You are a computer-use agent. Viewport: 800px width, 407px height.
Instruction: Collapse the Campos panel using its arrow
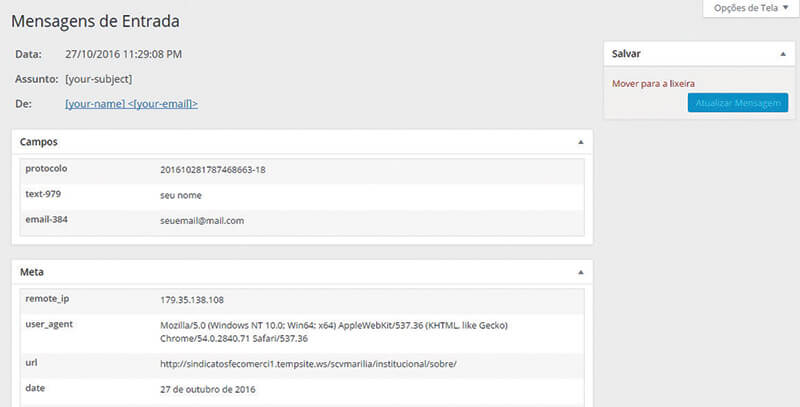tap(580, 142)
